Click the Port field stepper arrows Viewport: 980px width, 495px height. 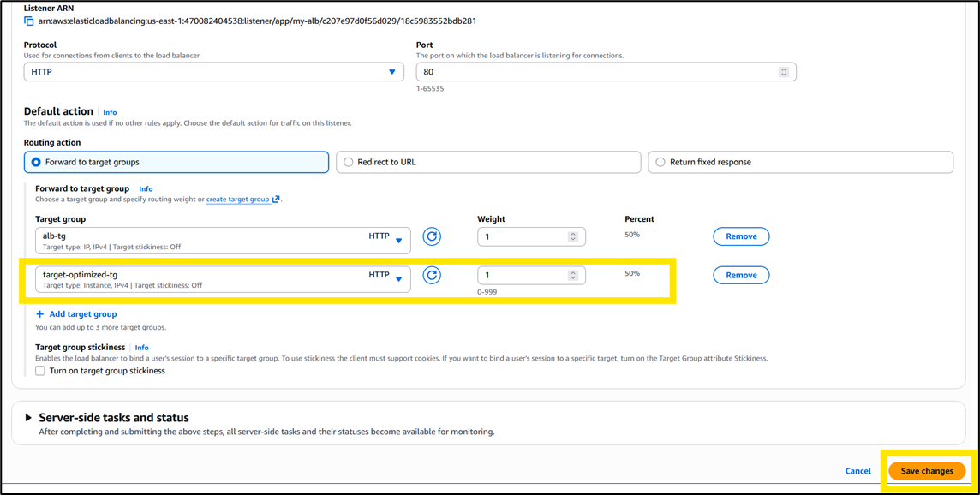[x=783, y=72]
